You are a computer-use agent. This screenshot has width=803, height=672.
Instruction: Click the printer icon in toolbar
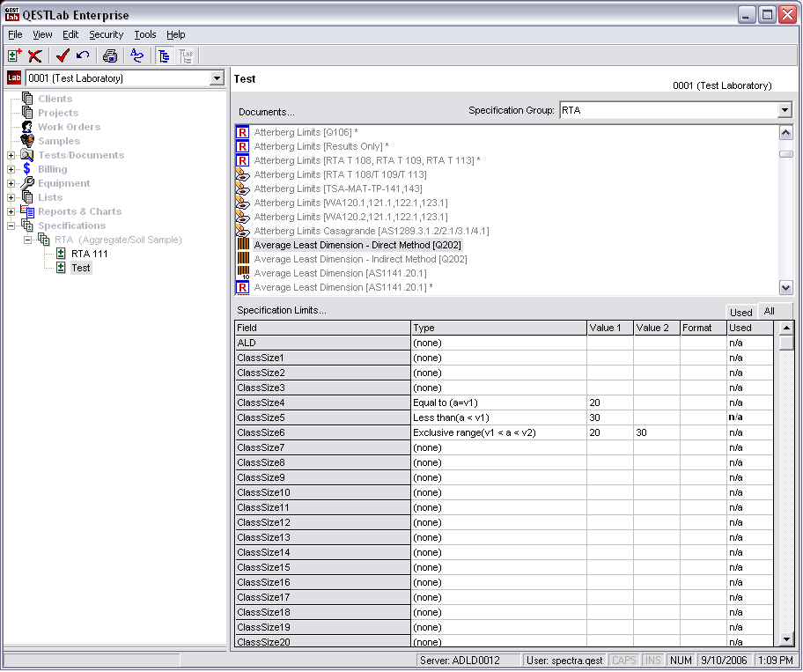[110, 56]
